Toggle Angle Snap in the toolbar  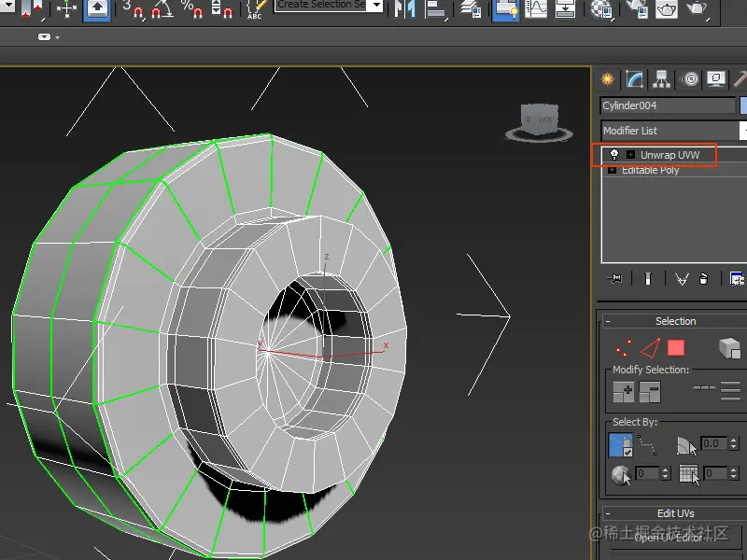162,9
